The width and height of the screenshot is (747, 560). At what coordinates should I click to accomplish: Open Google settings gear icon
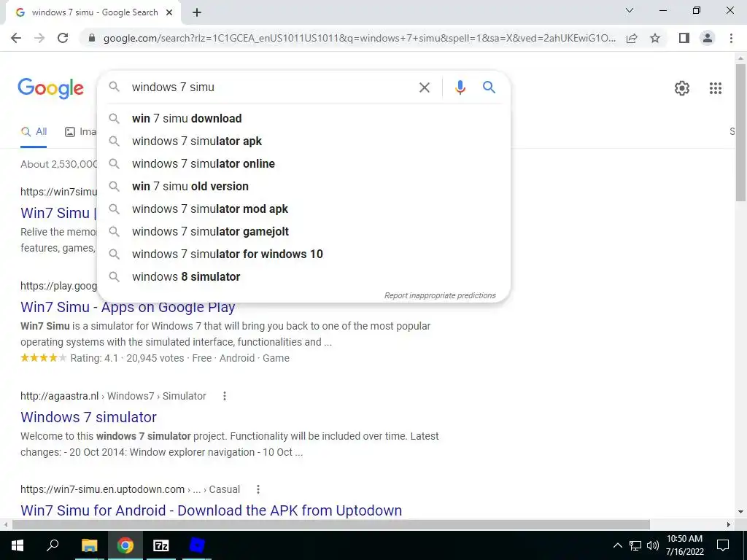click(x=682, y=88)
